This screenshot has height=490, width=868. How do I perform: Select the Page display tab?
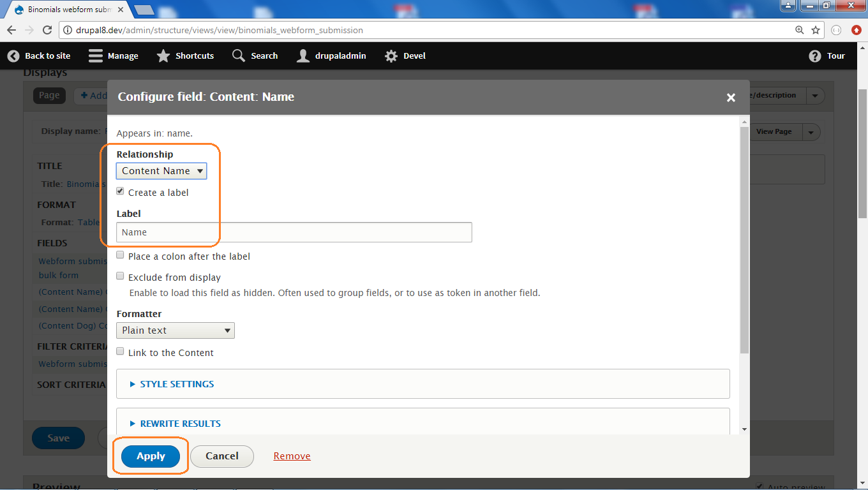point(49,95)
